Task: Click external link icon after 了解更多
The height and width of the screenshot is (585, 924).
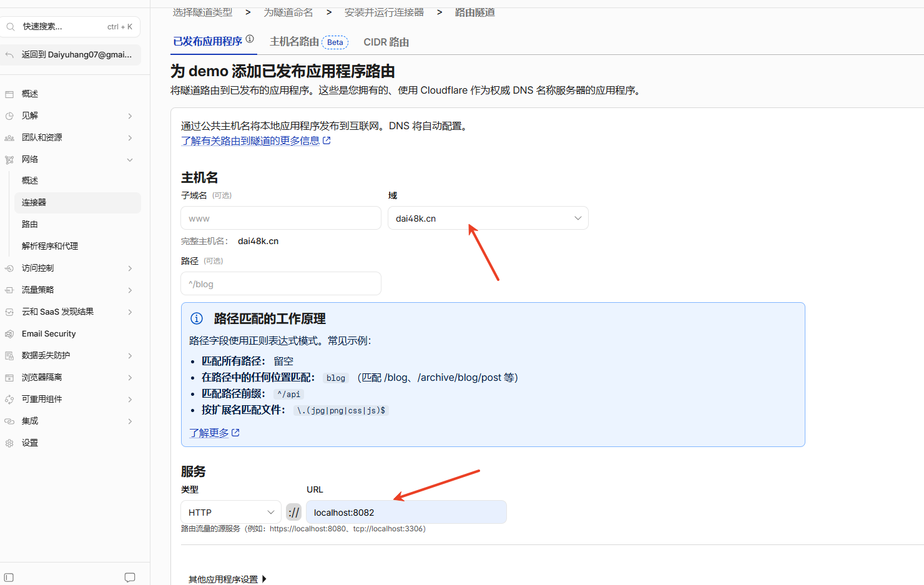Action: 235,432
